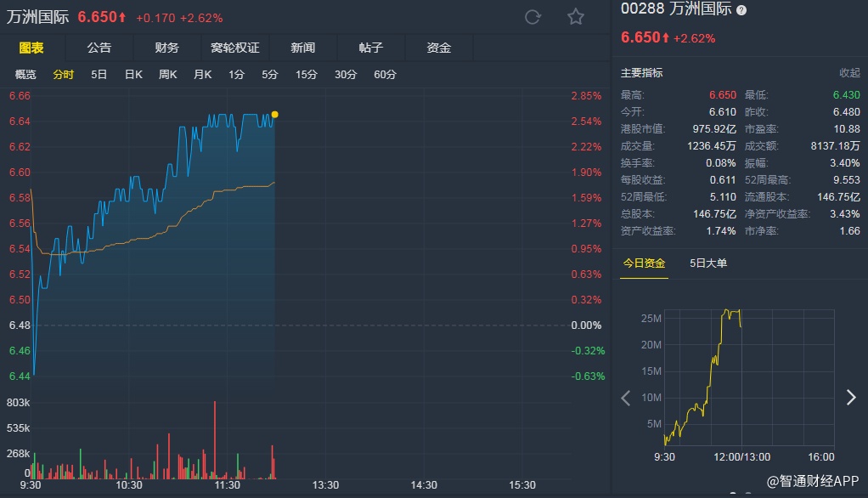
Task: Select the 5日 chart period
Action: (x=99, y=75)
